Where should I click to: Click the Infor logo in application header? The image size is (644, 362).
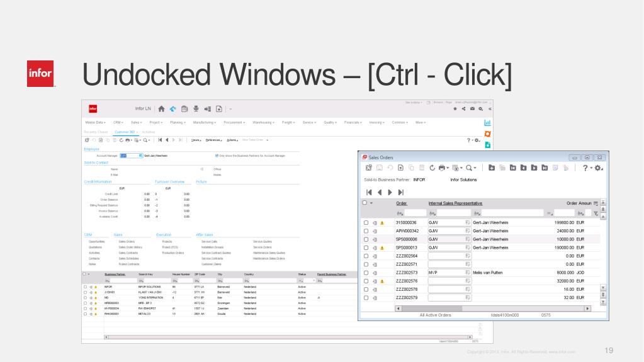coord(93,109)
